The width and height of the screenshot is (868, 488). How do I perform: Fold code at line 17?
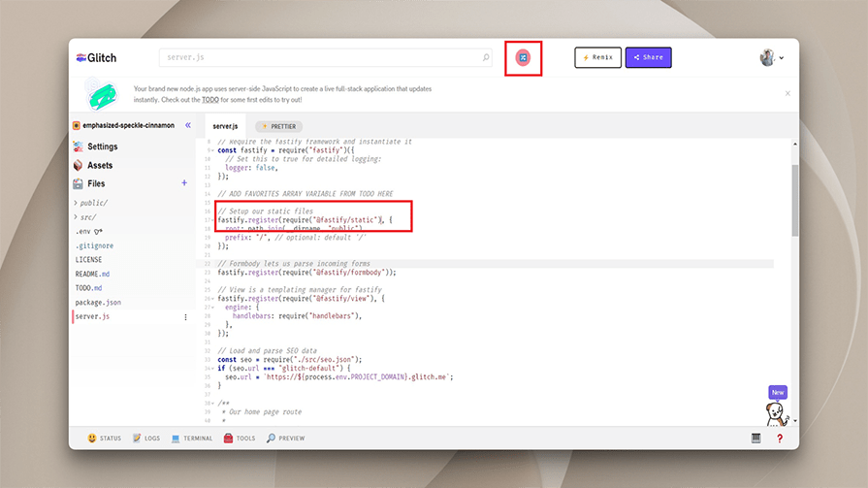213,220
